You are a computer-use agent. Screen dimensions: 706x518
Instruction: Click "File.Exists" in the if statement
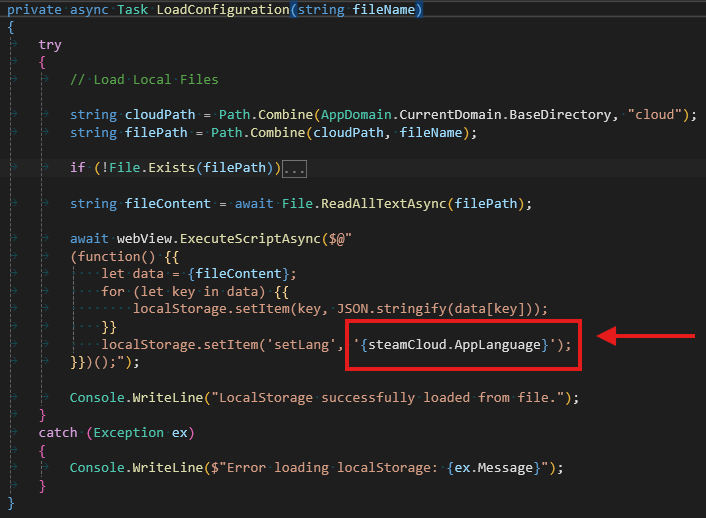point(152,168)
